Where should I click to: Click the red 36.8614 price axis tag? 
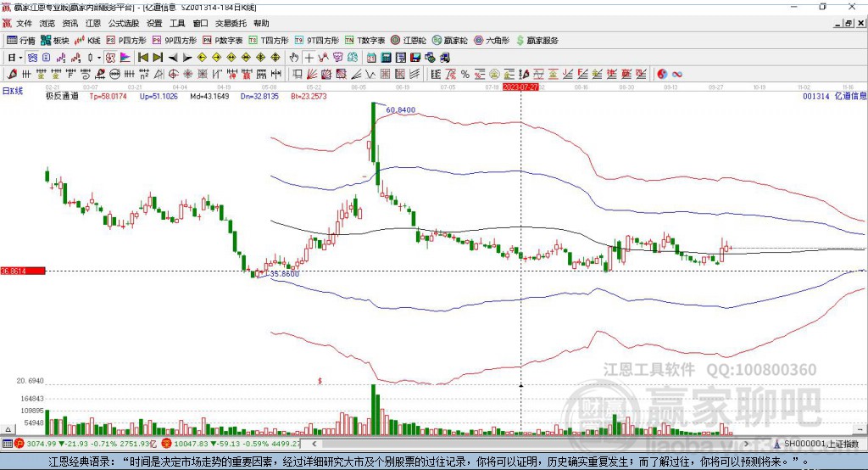pyautogui.click(x=23, y=271)
